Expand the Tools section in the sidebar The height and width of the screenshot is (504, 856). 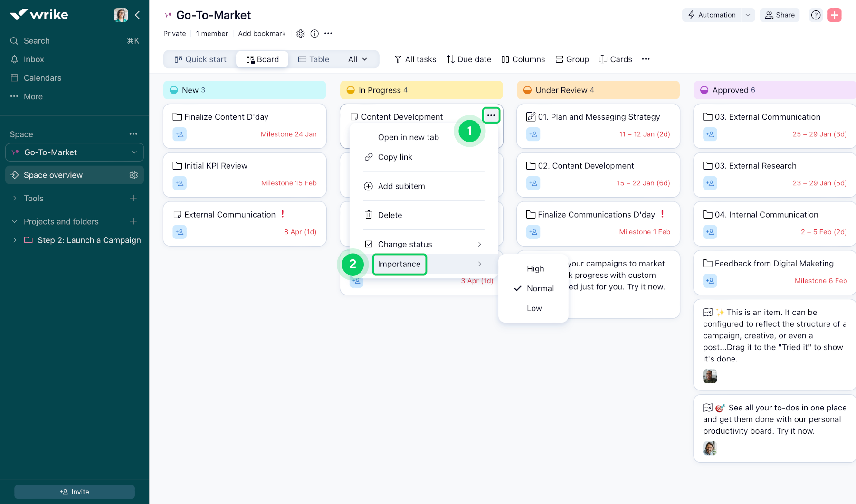tap(14, 198)
